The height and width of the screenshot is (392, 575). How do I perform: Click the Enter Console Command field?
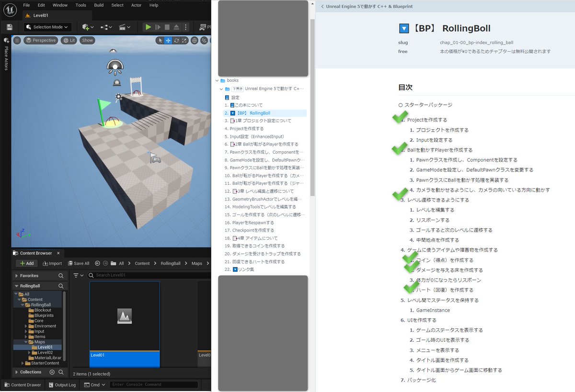coord(154,385)
